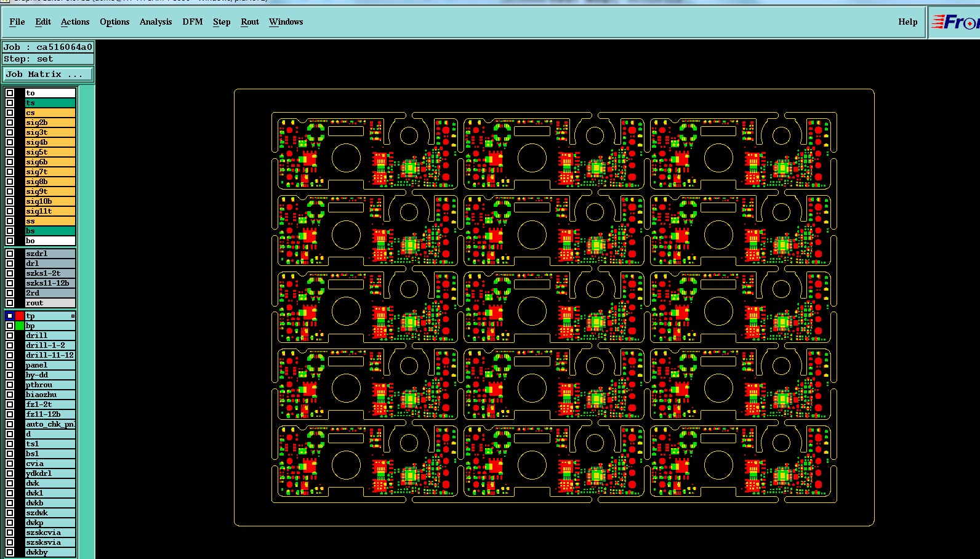Uncheck the tp layer display checkbox
Image resolution: width=980 pixels, height=559 pixels.
10,316
